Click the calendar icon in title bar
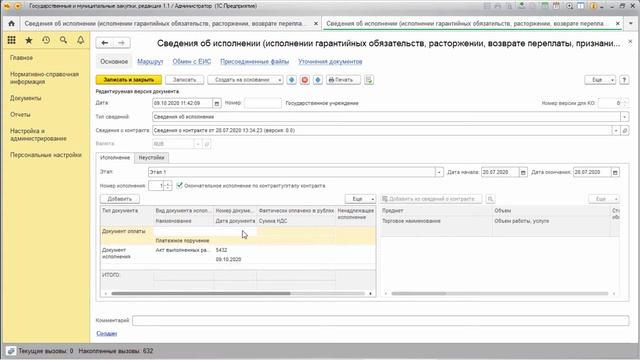 pos(556,6)
